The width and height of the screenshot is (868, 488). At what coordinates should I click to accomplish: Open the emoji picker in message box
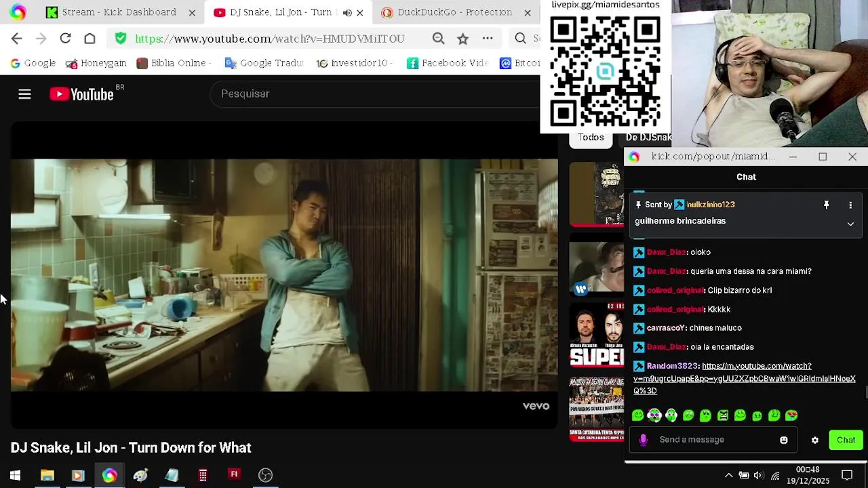[783, 440]
